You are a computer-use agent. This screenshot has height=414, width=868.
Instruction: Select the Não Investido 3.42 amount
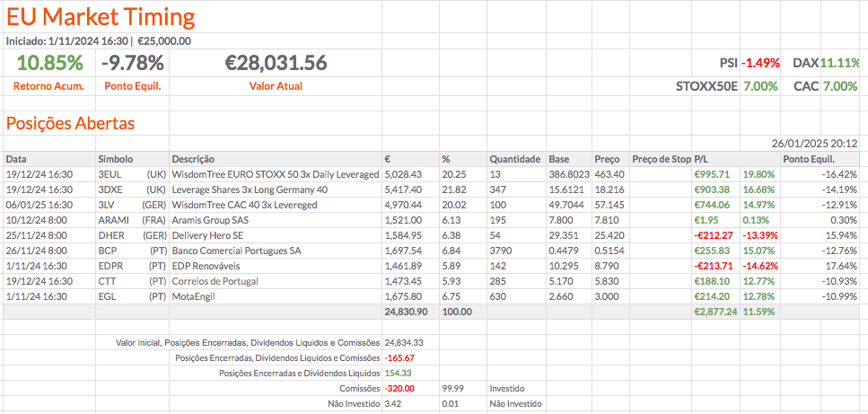click(392, 404)
